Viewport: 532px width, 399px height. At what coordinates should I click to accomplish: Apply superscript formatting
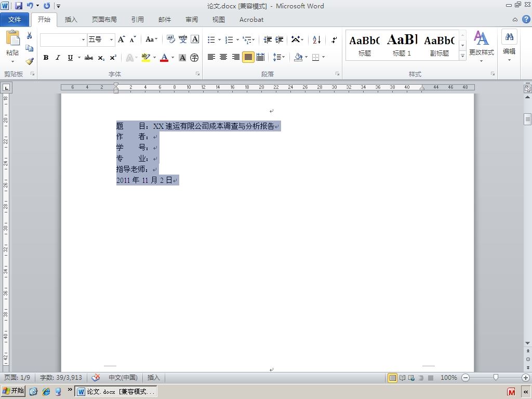(113, 58)
